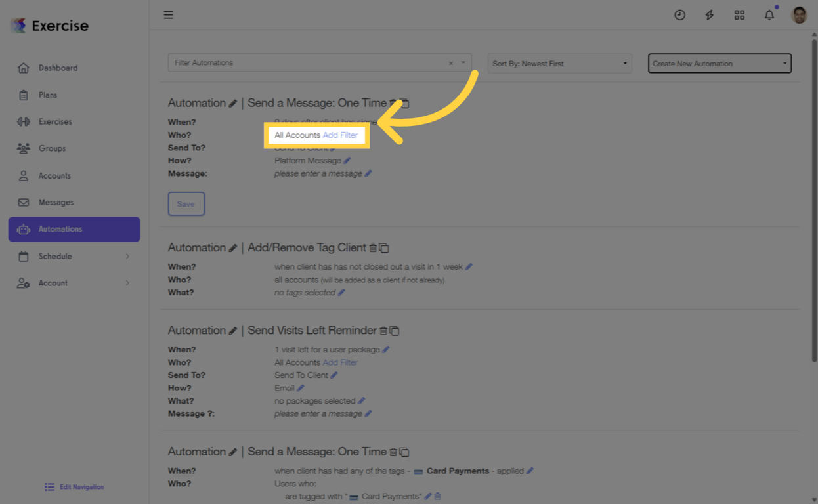Viewport: 818px width, 504px height.
Task: Open the Filter Automations dropdown
Action: tap(463, 63)
